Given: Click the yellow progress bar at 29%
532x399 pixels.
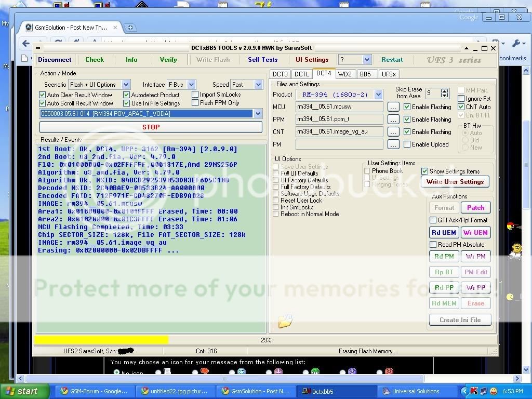Looking at the screenshot, I should pyautogui.click(x=101, y=340).
